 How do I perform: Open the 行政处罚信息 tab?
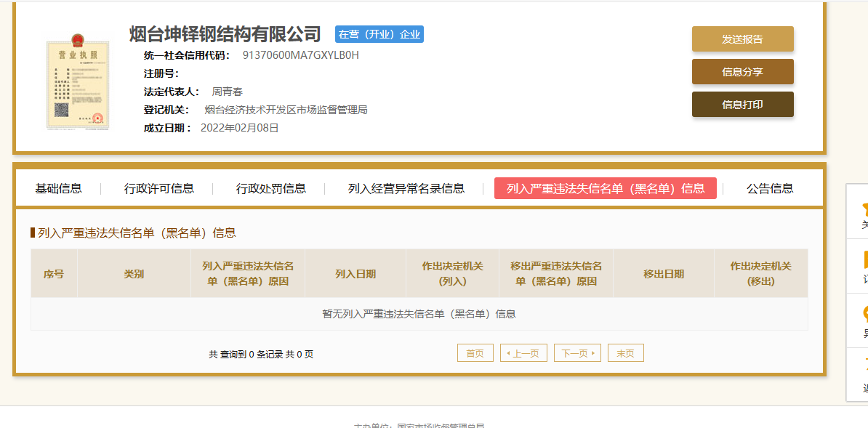tap(270, 188)
